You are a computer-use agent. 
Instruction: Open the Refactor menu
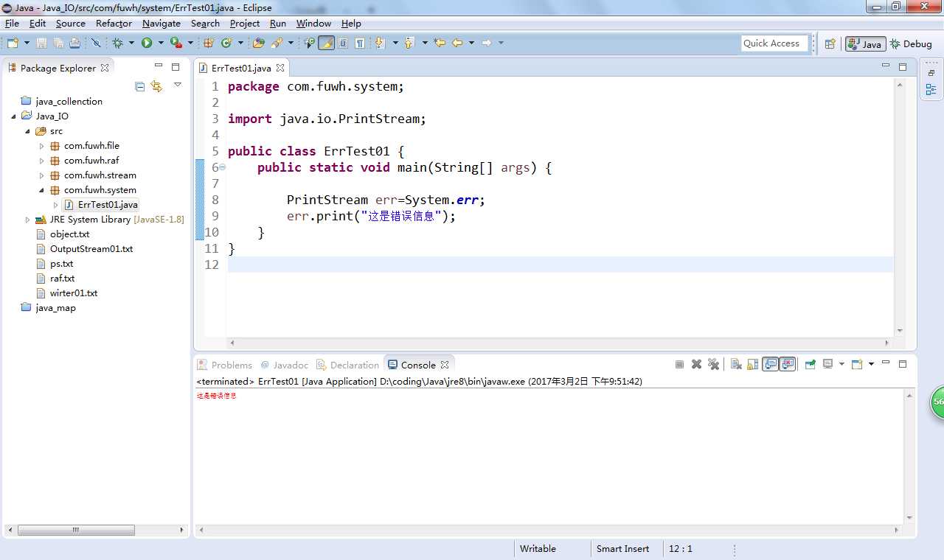tap(114, 23)
